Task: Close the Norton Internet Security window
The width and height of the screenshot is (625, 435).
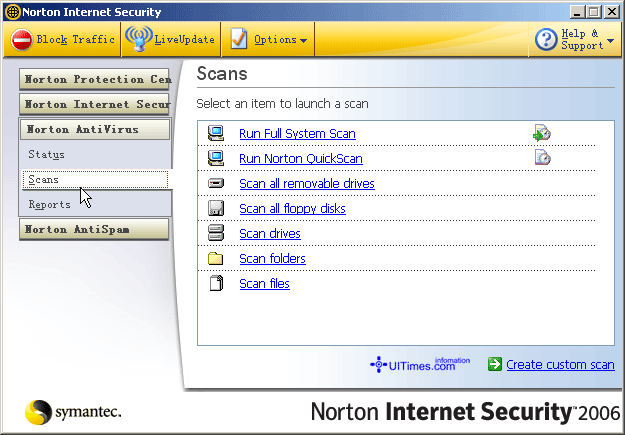Action: 611,12
